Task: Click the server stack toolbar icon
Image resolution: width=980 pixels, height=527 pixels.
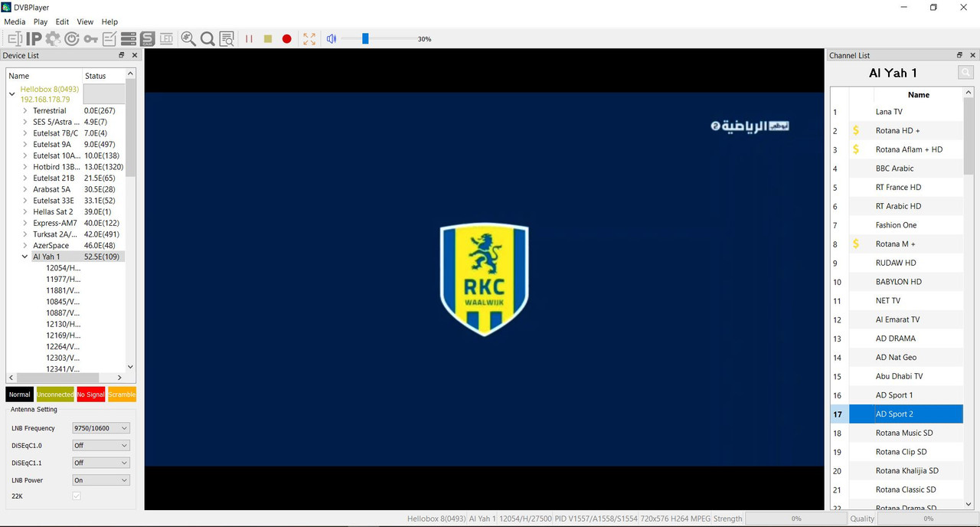Action: (x=129, y=38)
